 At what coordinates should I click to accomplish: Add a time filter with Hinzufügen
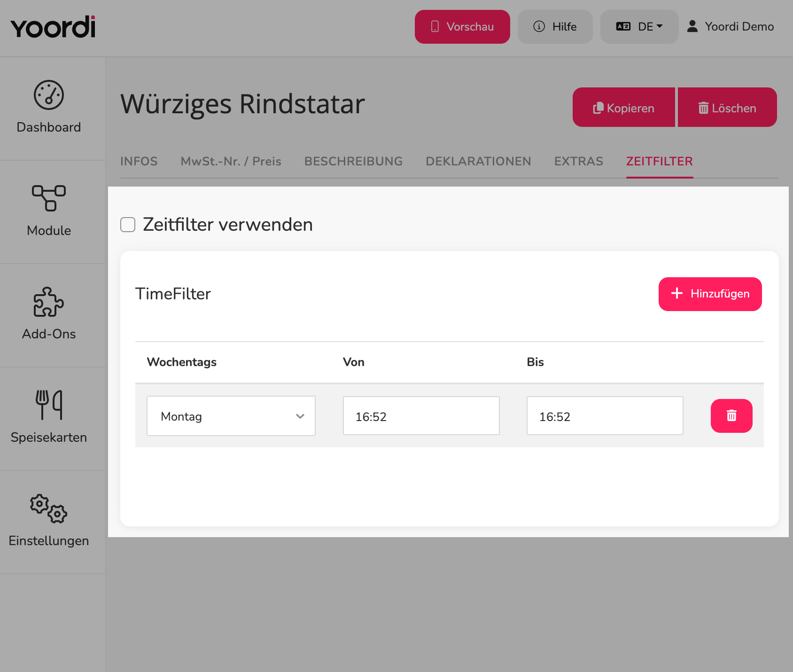click(x=710, y=294)
